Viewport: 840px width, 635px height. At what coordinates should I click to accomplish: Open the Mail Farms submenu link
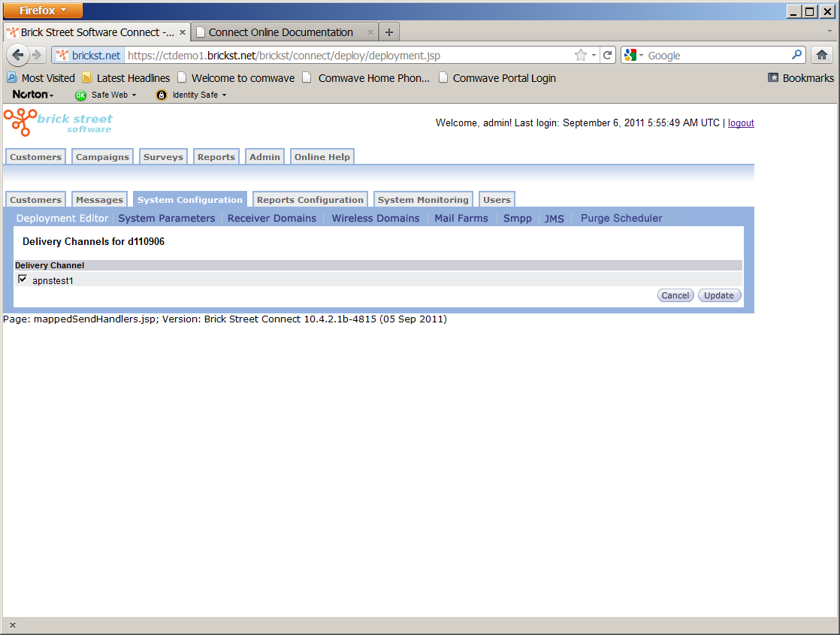coord(461,218)
